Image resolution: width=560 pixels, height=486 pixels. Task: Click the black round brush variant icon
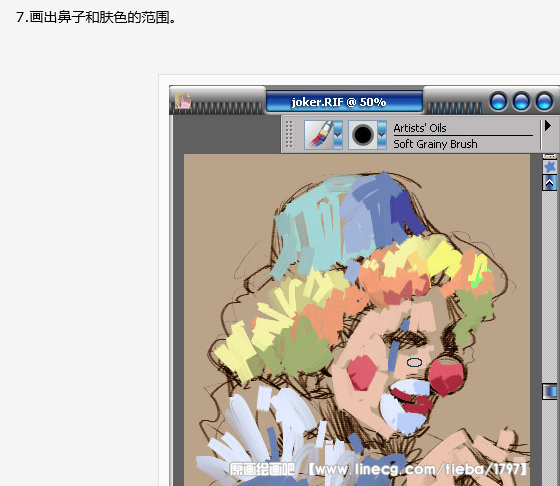point(362,135)
